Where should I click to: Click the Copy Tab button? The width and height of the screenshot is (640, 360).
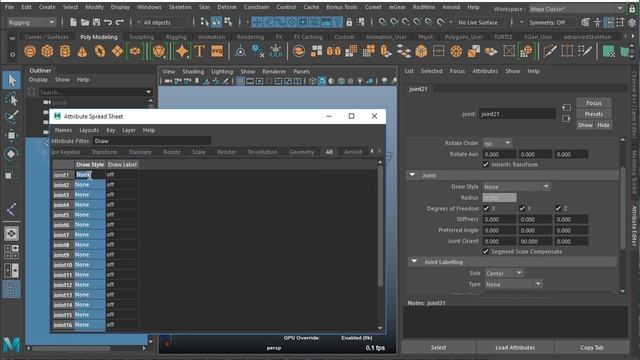[592, 347]
